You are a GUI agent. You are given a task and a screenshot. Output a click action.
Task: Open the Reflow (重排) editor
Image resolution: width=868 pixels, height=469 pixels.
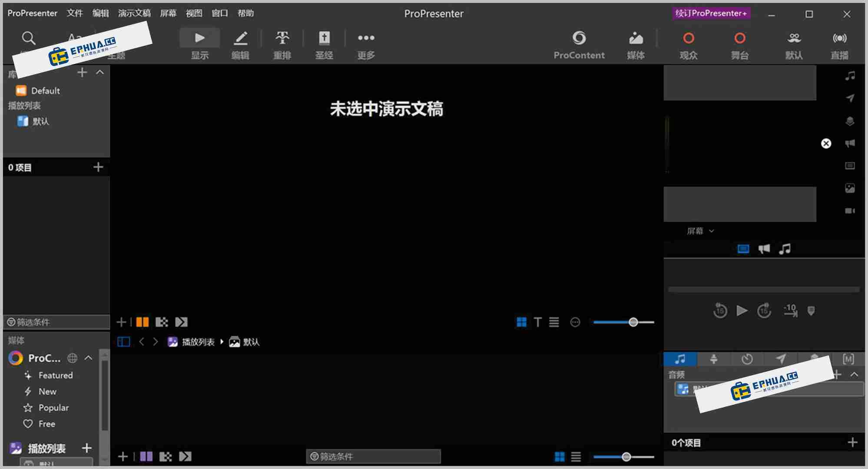(x=282, y=44)
